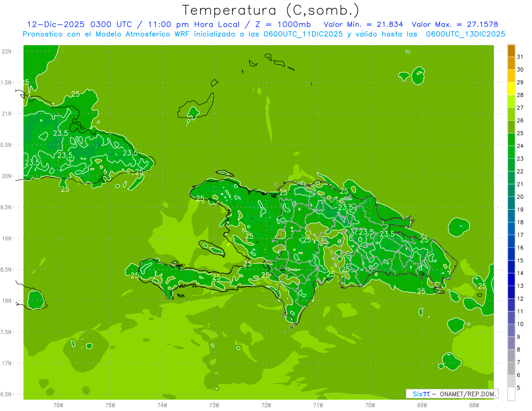Click the latitude label "20N"
This screenshot has width=532, height=411.
click(7, 176)
